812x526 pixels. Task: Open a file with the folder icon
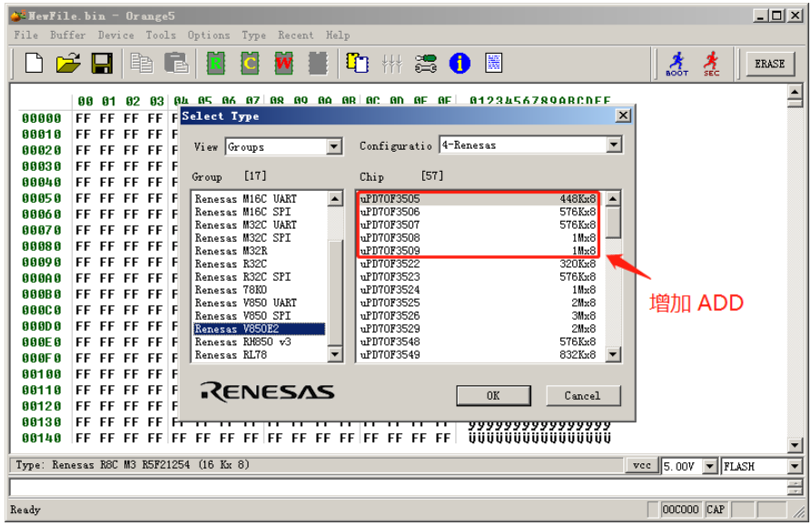point(68,64)
